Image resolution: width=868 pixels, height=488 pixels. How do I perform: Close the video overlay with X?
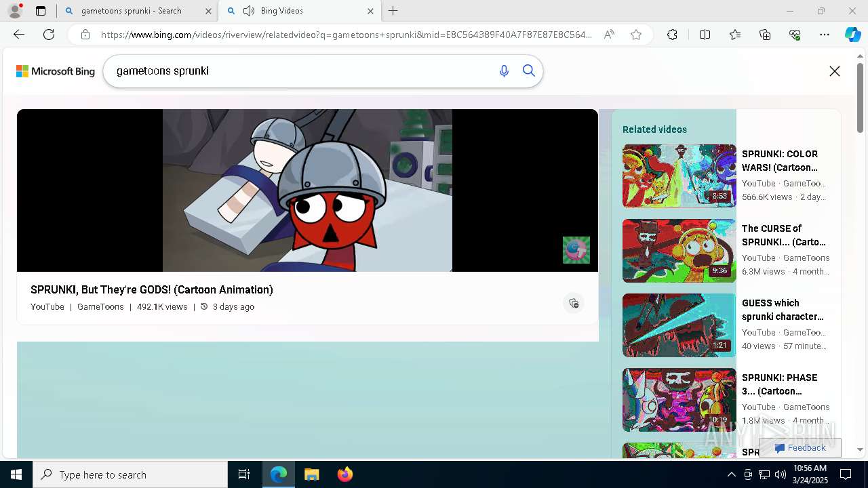(x=835, y=71)
